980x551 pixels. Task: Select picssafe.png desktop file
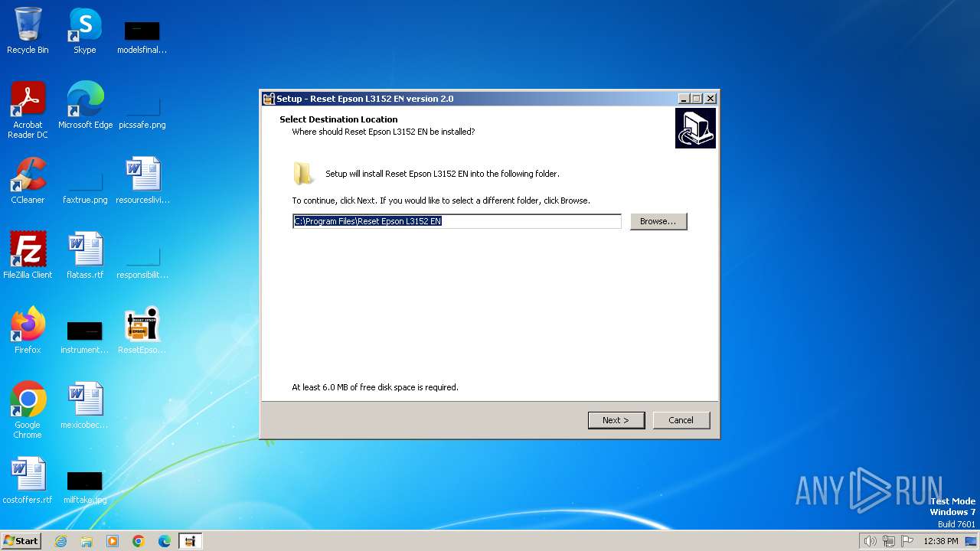coord(142,111)
